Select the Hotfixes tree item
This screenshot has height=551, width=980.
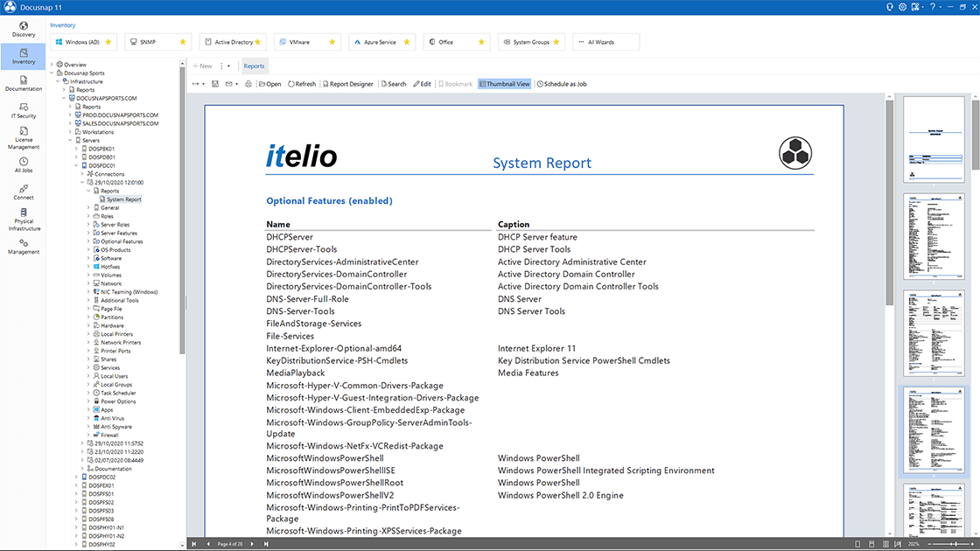pos(110,267)
